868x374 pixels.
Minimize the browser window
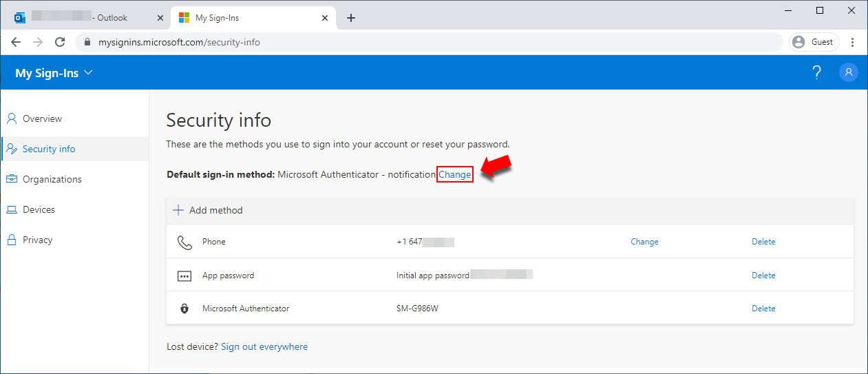(788, 10)
